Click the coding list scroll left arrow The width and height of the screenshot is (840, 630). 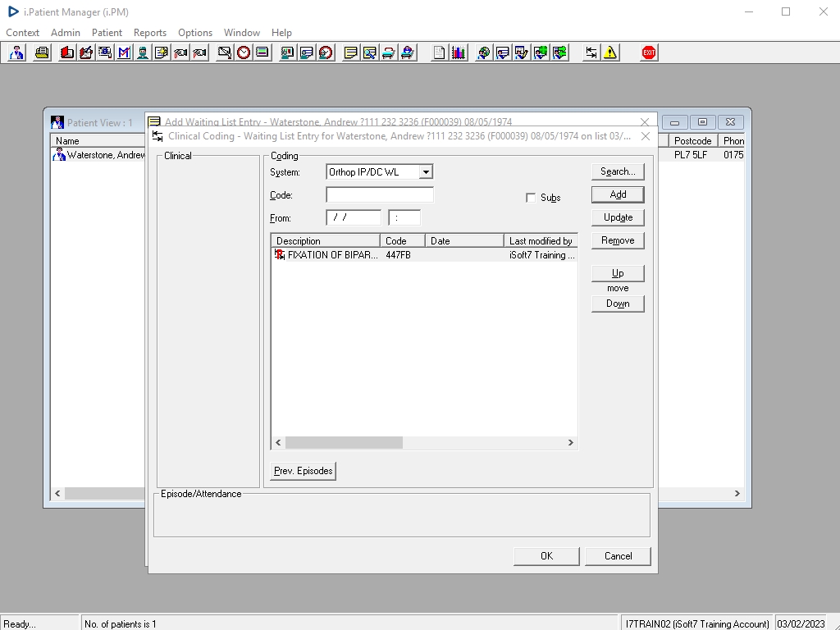point(278,442)
